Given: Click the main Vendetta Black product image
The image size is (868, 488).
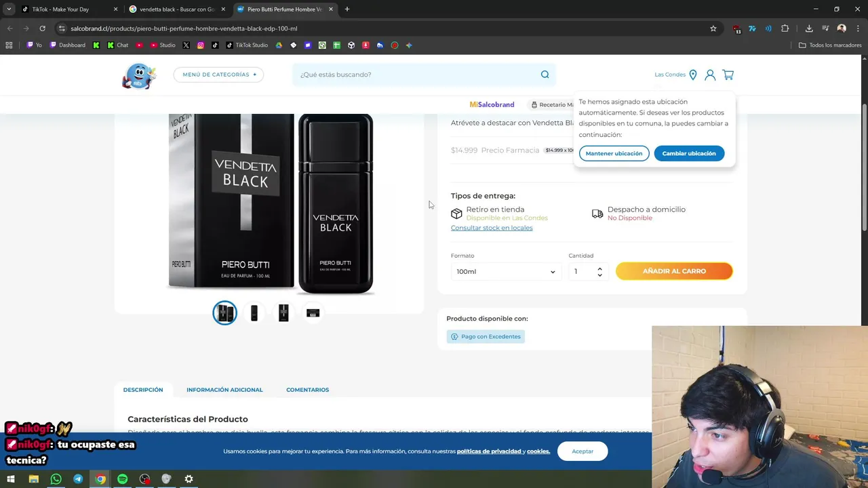Looking at the screenshot, I should (x=271, y=203).
